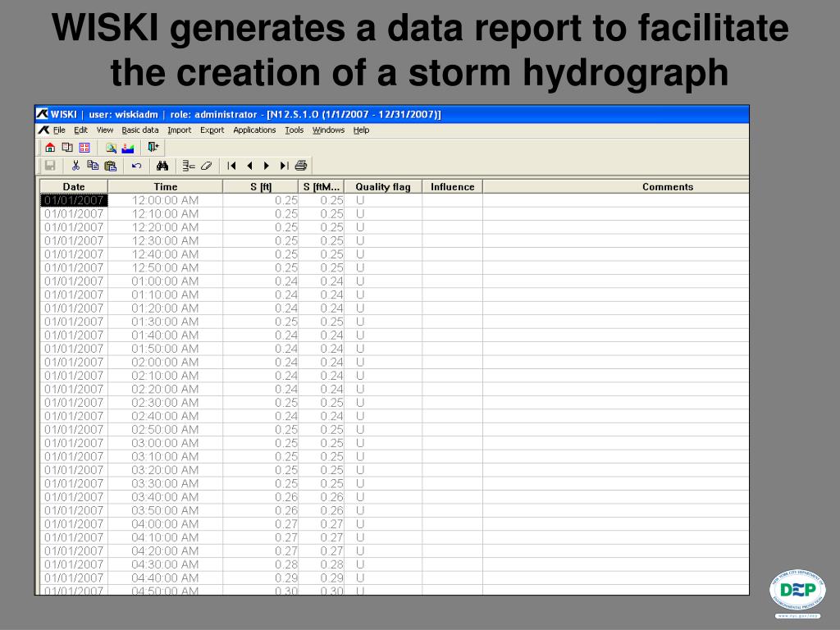The width and height of the screenshot is (840, 630).
Task: Click S [ft] value 0.29 at 04:40:00 AM
Action: pos(260,578)
